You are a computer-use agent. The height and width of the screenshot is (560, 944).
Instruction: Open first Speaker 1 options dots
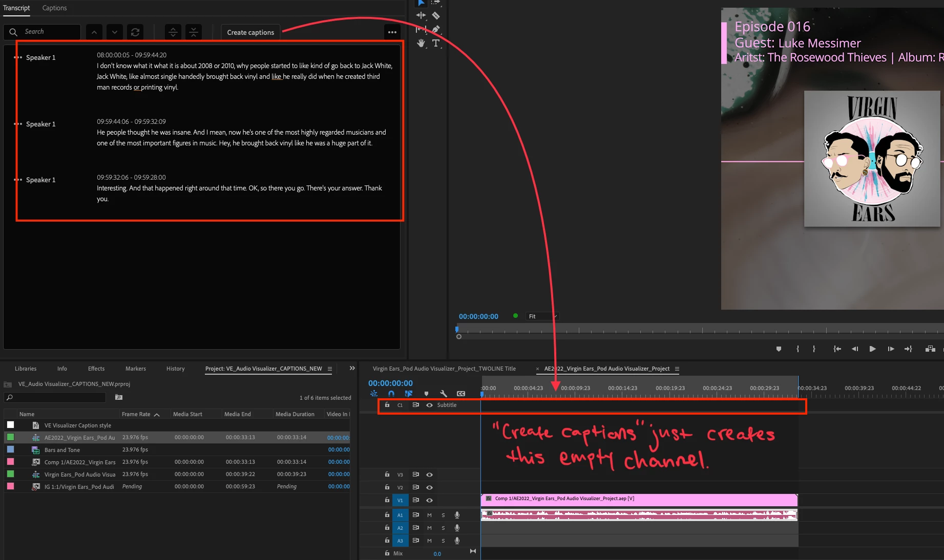[18, 57]
